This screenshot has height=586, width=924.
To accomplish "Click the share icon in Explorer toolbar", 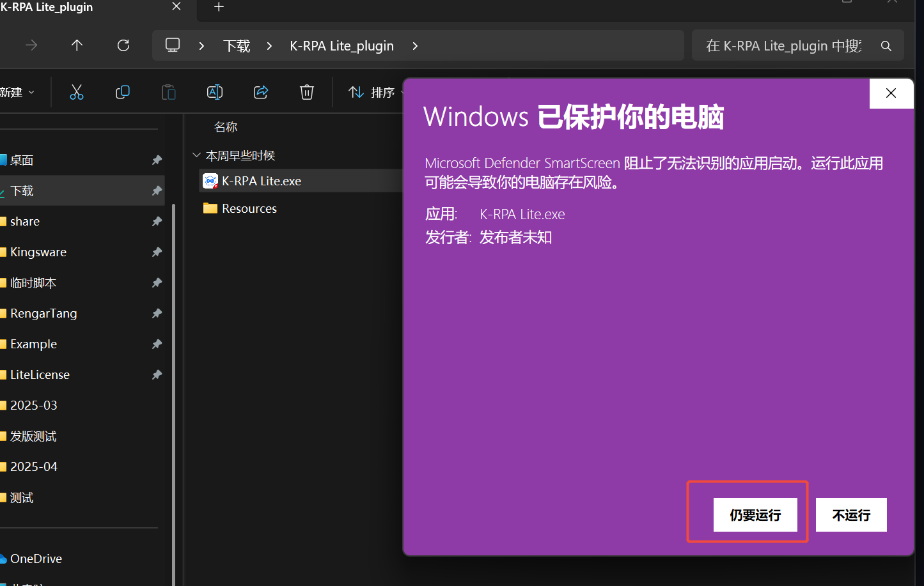I will click(x=261, y=93).
